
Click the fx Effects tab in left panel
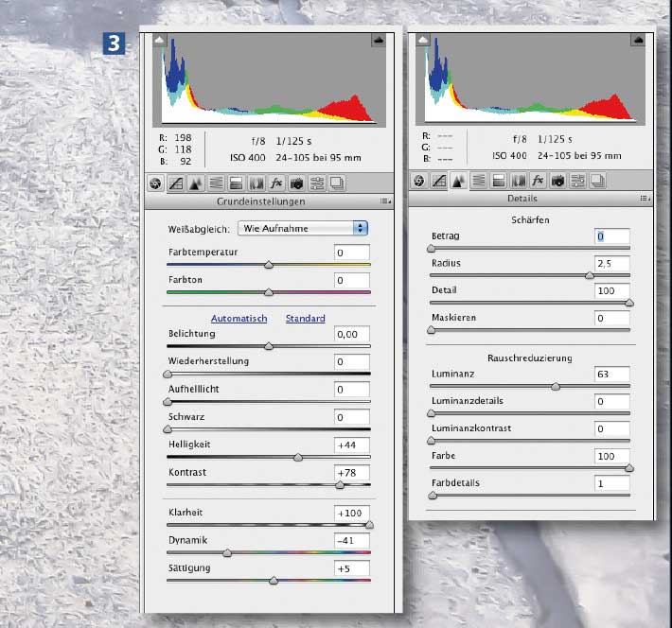click(x=277, y=183)
